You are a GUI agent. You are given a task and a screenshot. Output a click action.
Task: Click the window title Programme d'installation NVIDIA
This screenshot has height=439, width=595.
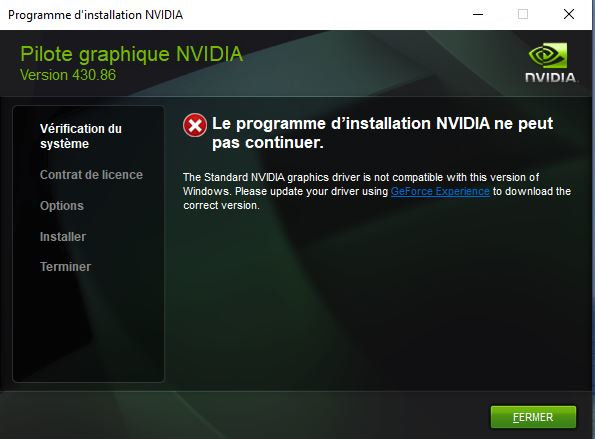[x=96, y=15]
